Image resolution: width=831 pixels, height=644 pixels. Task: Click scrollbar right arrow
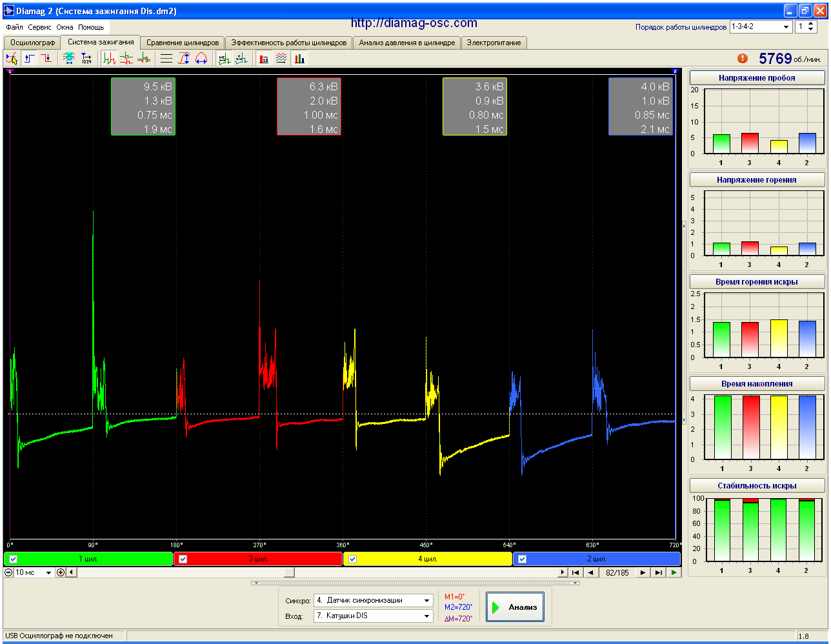(x=562, y=572)
